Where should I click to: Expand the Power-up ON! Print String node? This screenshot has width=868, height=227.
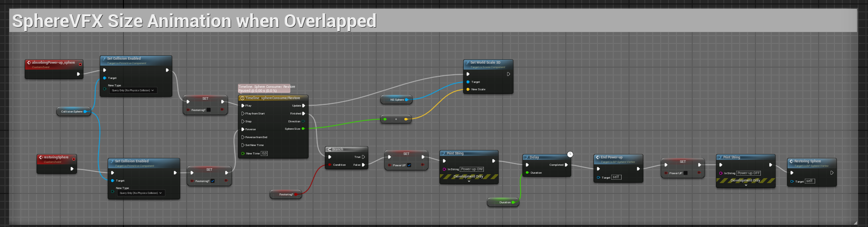click(x=469, y=181)
